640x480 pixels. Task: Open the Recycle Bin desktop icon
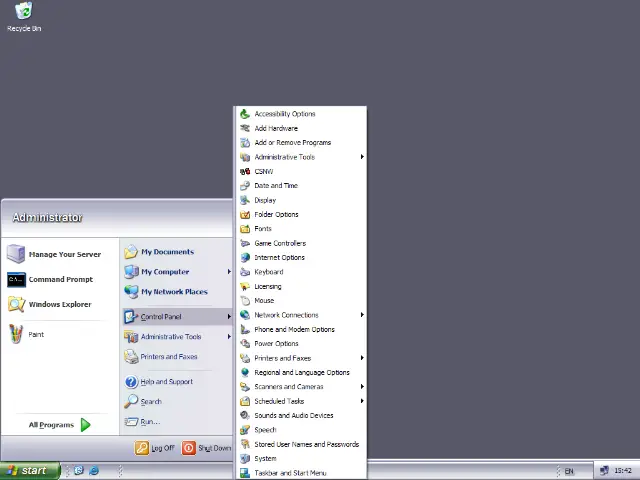point(24,17)
